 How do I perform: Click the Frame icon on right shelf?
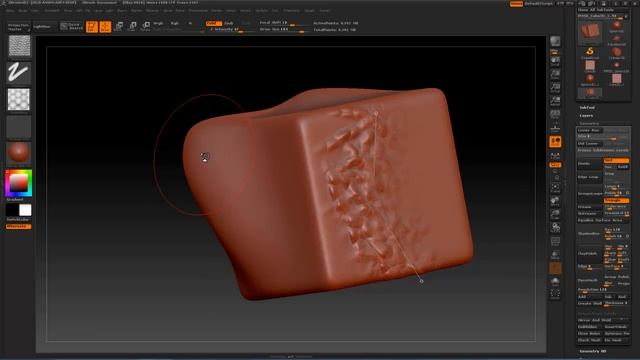pyautogui.click(x=555, y=188)
